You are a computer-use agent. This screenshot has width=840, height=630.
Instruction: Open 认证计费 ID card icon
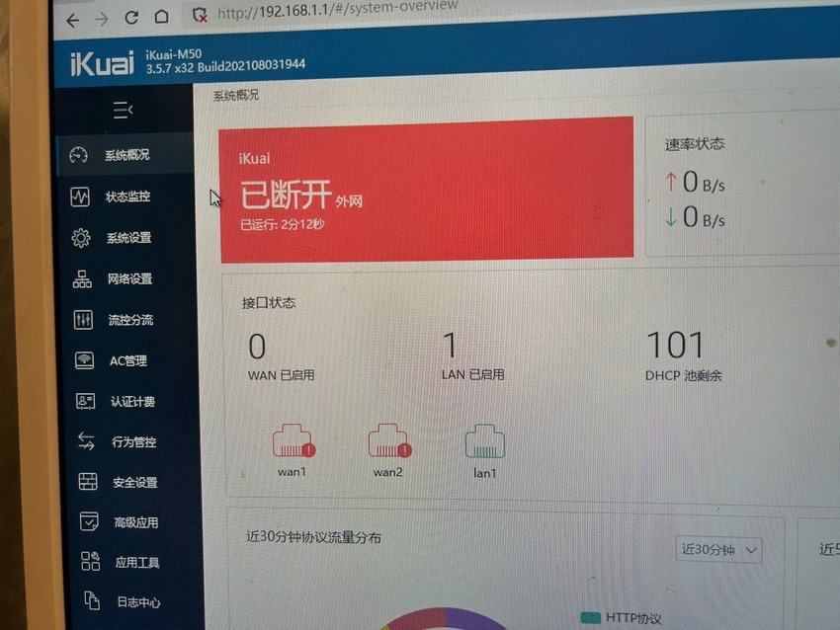tap(86, 401)
